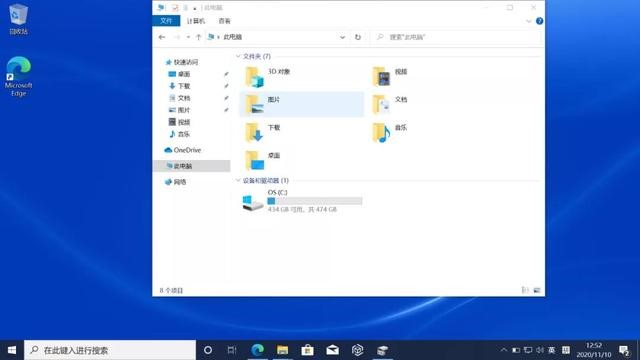This screenshot has height=360, width=640.
Task: Open the address bar history dropdown
Action: pos(342,37)
